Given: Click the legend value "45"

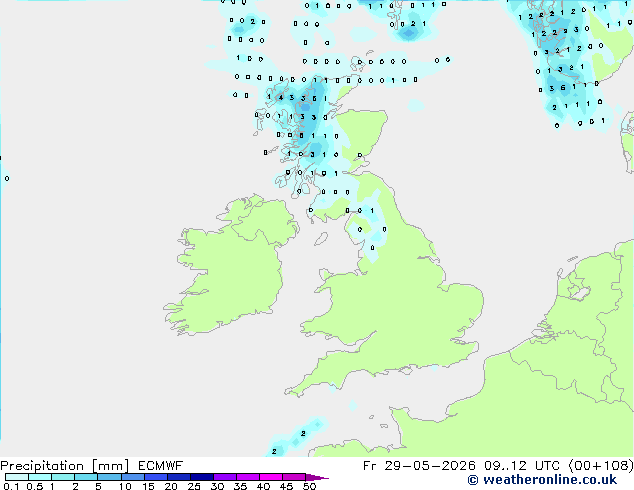Looking at the screenshot, I should click(x=286, y=486).
